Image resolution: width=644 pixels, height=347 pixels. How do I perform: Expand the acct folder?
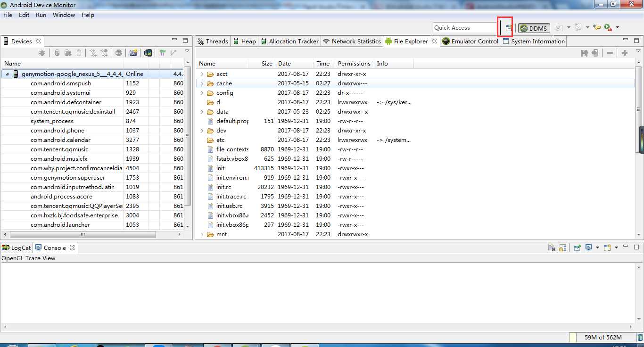202,74
